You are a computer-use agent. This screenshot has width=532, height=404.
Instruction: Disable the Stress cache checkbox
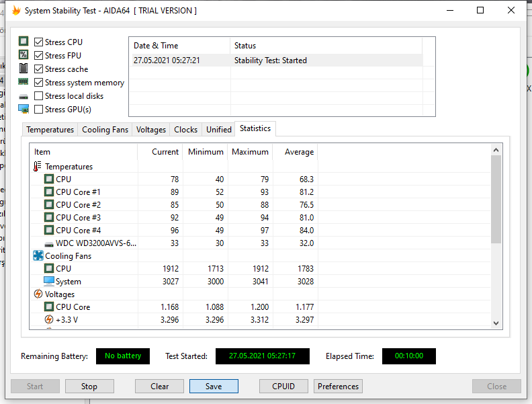(x=39, y=69)
